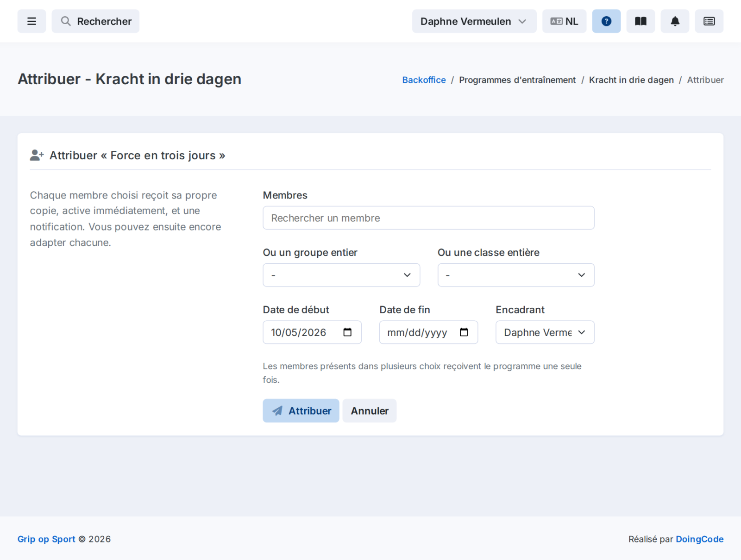Open calendar picker for Date de fin

pos(464,332)
